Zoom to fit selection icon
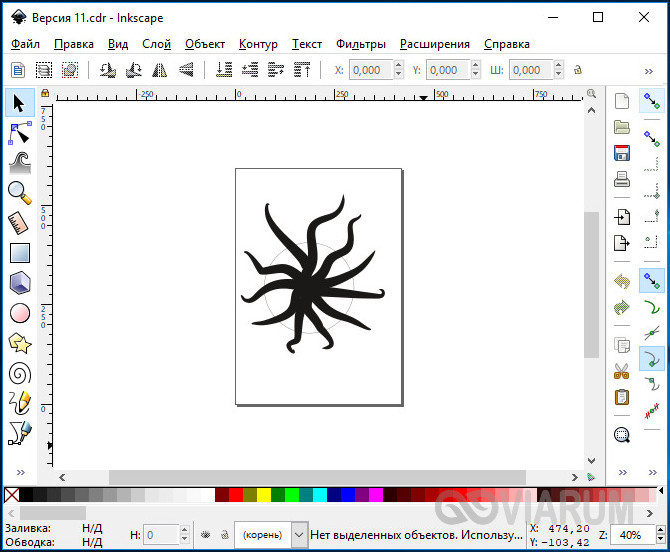Screen dimensions: 670x552 click(x=622, y=435)
